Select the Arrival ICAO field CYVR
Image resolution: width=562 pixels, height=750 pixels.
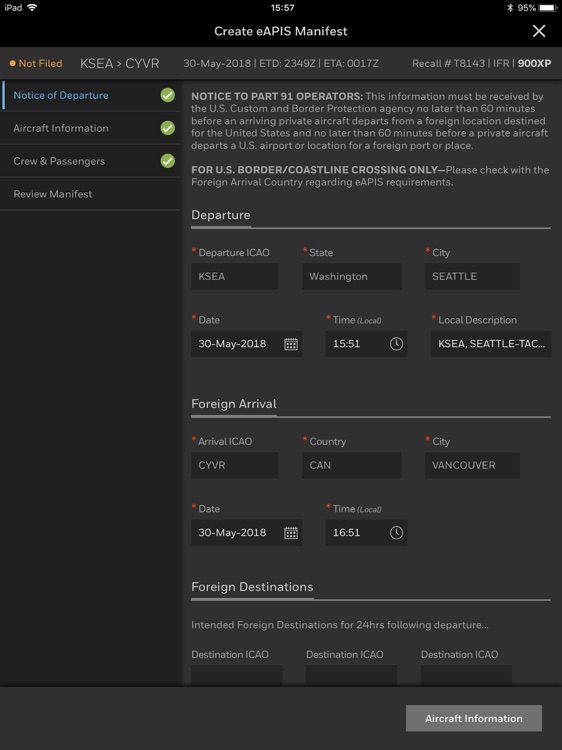(235, 465)
